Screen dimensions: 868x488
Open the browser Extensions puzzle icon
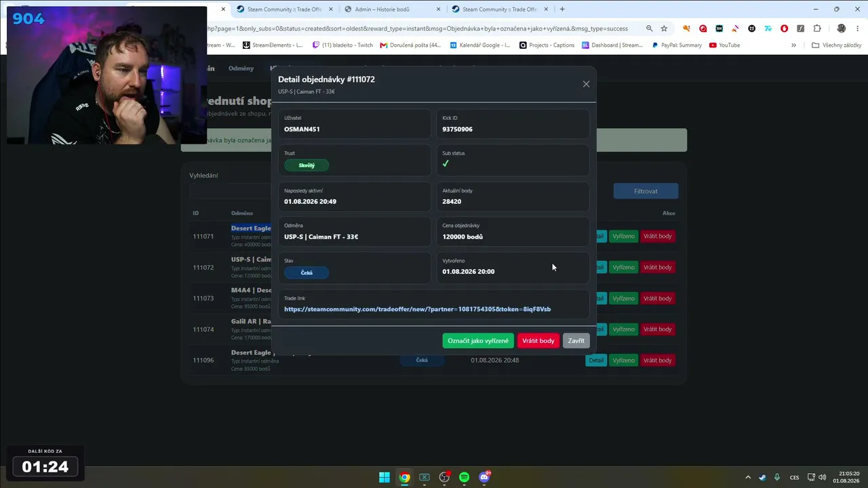coord(817,28)
